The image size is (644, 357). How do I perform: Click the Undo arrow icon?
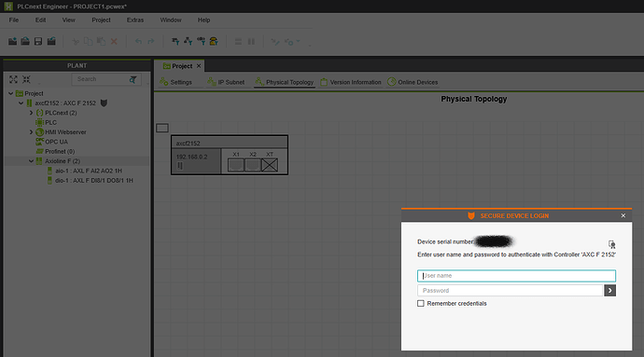[138, 41]
